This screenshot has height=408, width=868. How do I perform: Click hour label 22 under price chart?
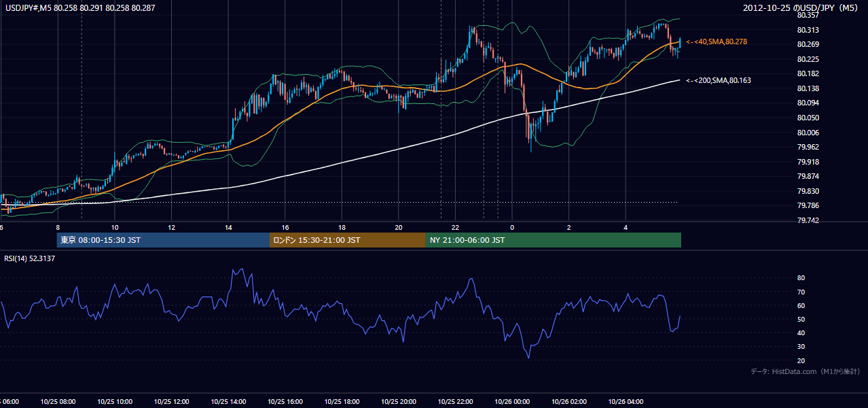455,228
